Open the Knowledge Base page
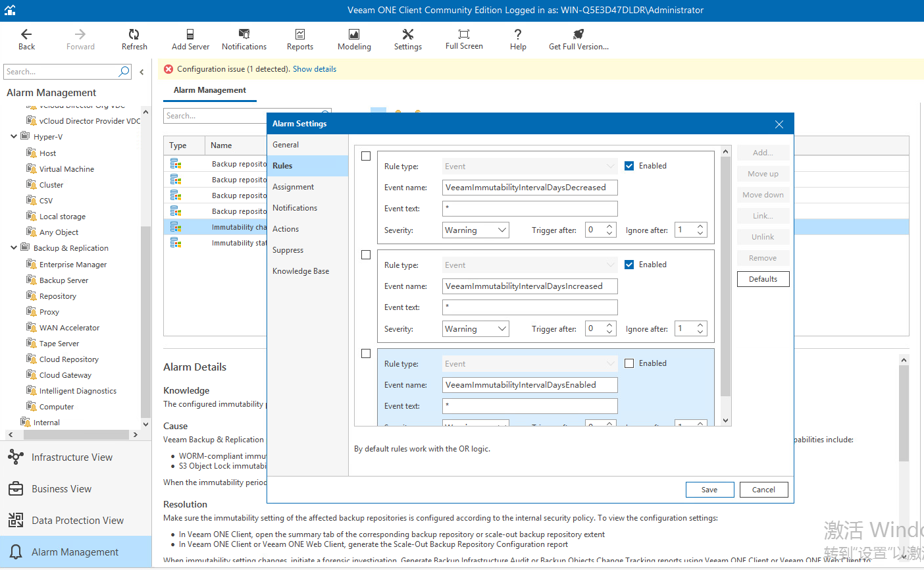This screenshot has height=570, width=924. [307, 271]
